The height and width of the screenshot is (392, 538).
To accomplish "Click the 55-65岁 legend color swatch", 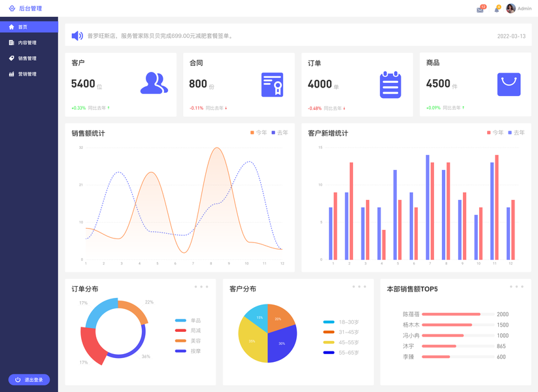I will (329, 353).
